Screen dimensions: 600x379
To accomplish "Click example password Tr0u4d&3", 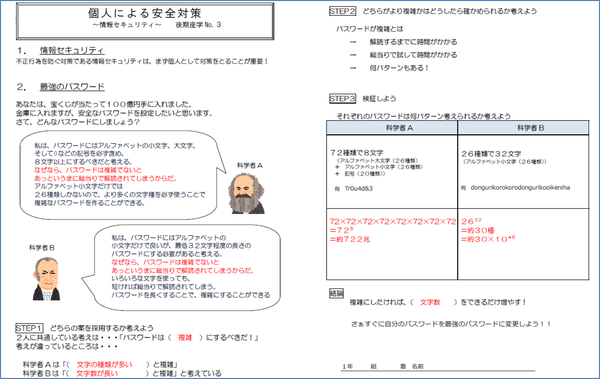I will click(359, 188).
